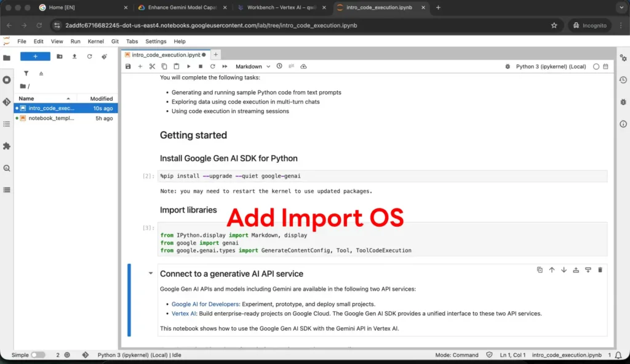Open the Git panel in left sidebar
The height and width of the screenshot is (364, 630).
(x=7, y=101)
